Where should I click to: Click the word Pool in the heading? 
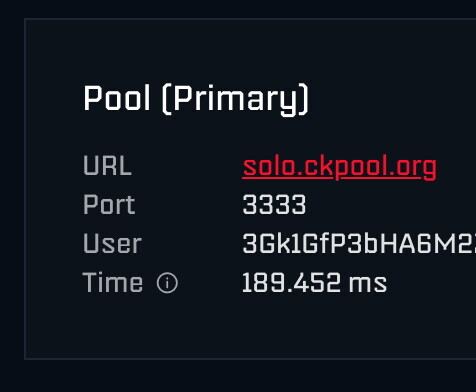pyautogui.click(x=117, y=98)
